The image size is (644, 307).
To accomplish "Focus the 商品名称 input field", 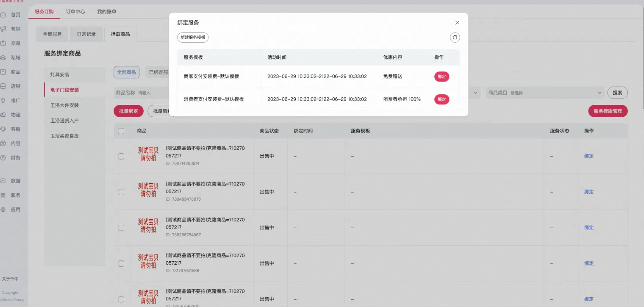I will (141, 93).
